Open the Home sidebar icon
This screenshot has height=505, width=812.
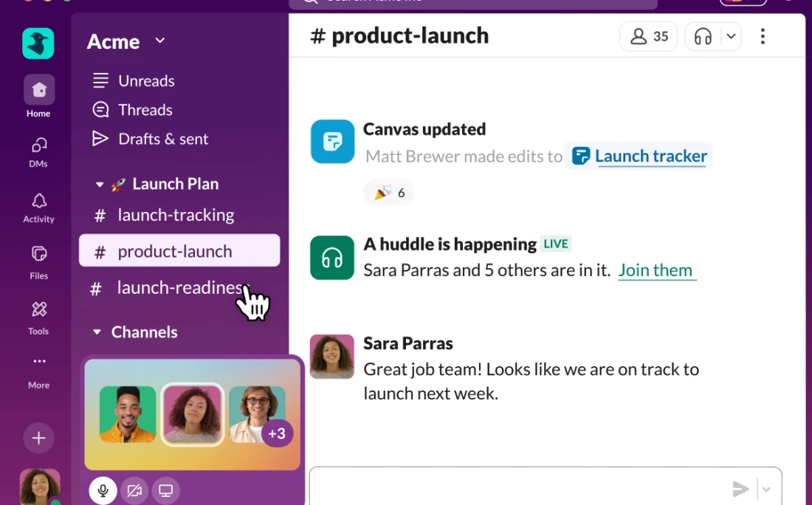click(x=38, y=89)
